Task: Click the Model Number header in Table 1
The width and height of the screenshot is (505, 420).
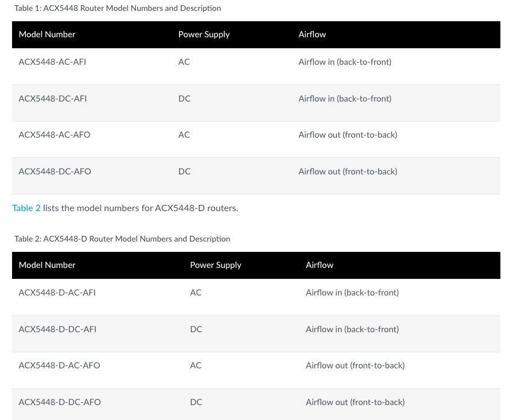Action: [47, 34]
